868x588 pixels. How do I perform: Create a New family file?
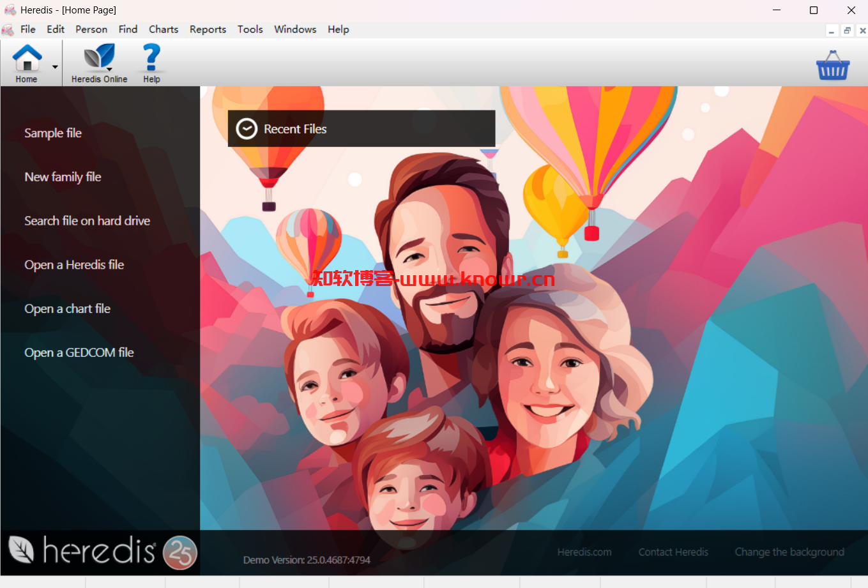[63, 177]
